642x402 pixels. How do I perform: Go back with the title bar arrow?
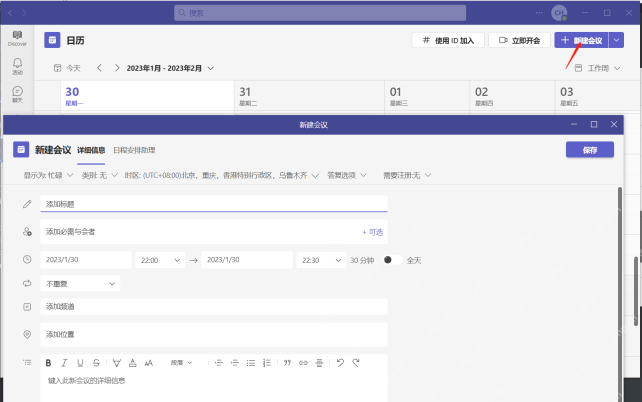click(x=10, y=13)
